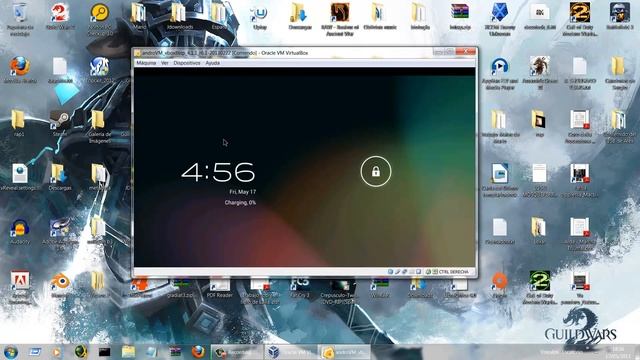Open the Far Cry 3 desktop shortcut
Image resolution: width=640 pixels, height=360 pixels.
pyautogui.click(x=300, y=287)
